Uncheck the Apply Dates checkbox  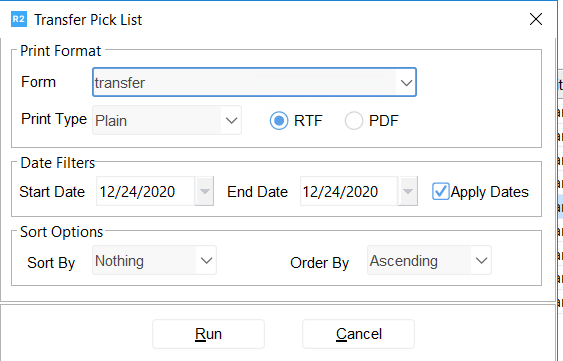pos(441,191)
